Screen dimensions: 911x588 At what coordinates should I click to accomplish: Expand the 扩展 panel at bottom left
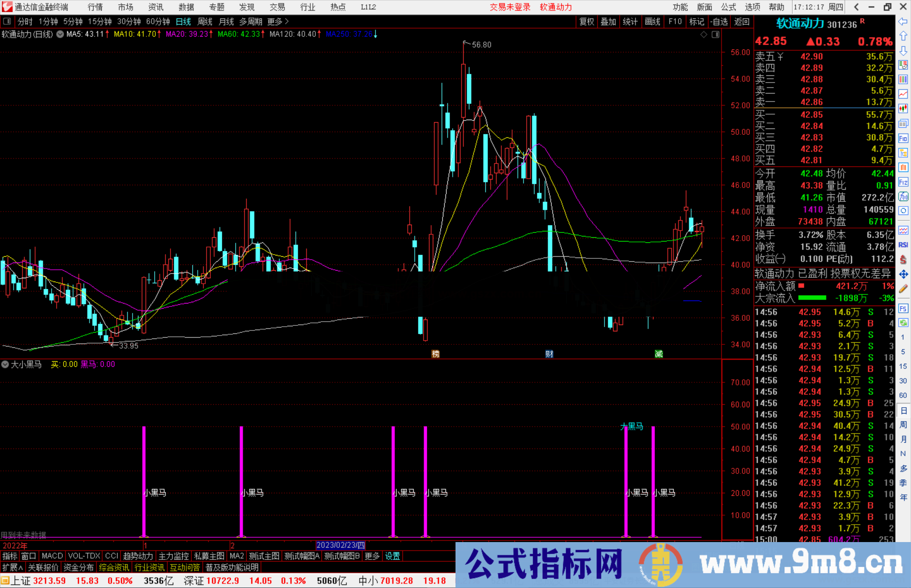[x=11, y=567]
